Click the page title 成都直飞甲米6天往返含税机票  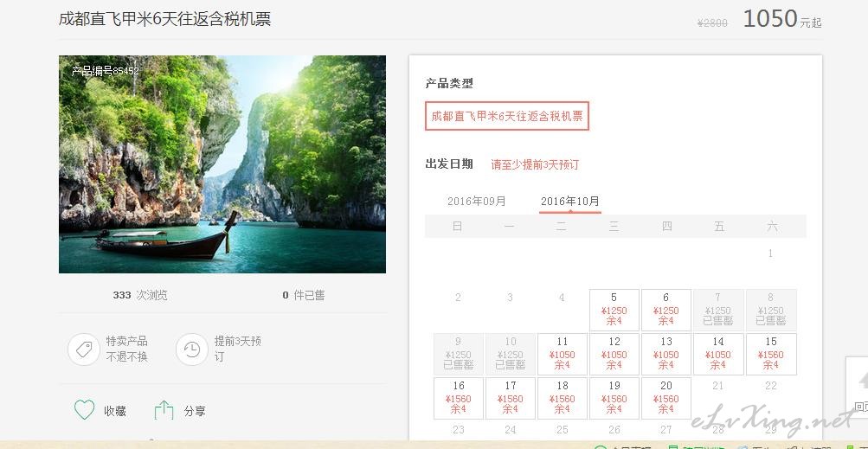pos(165,19)
